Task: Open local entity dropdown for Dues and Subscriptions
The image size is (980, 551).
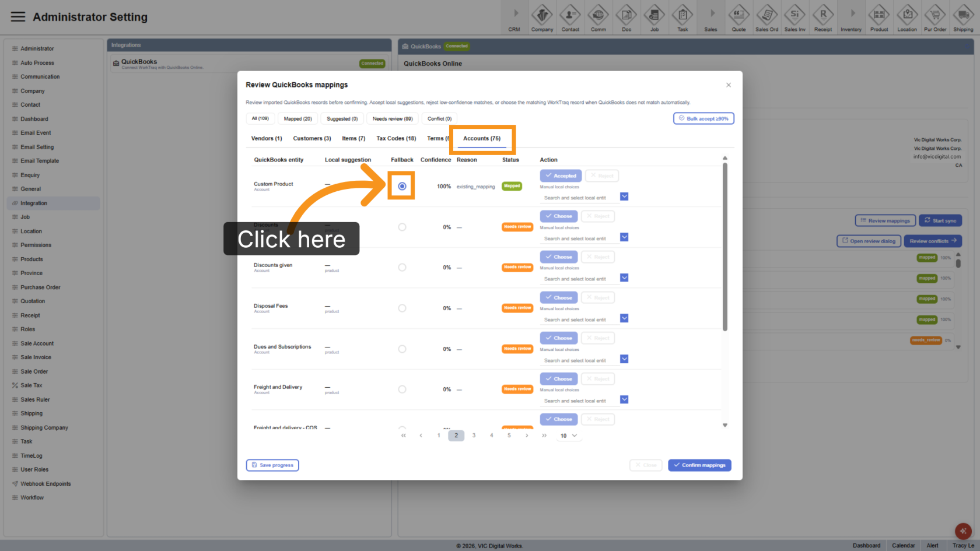Action: (x=624, y=359)
